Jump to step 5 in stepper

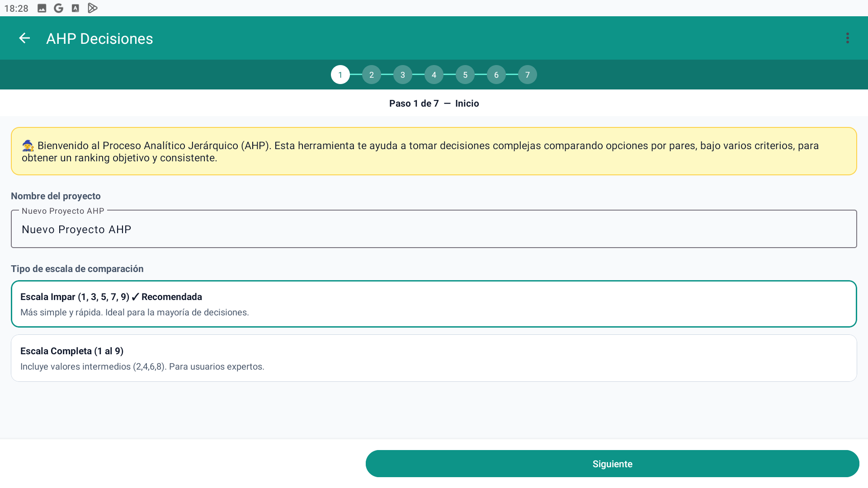click(465, 75)
